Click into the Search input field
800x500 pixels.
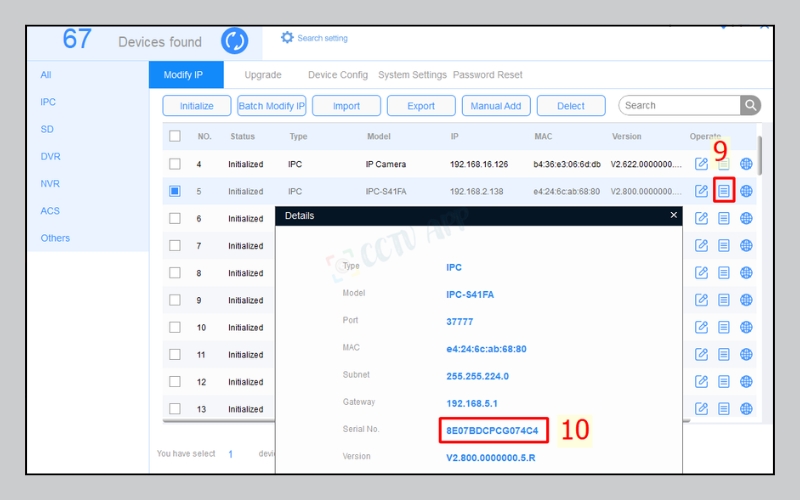680,106
